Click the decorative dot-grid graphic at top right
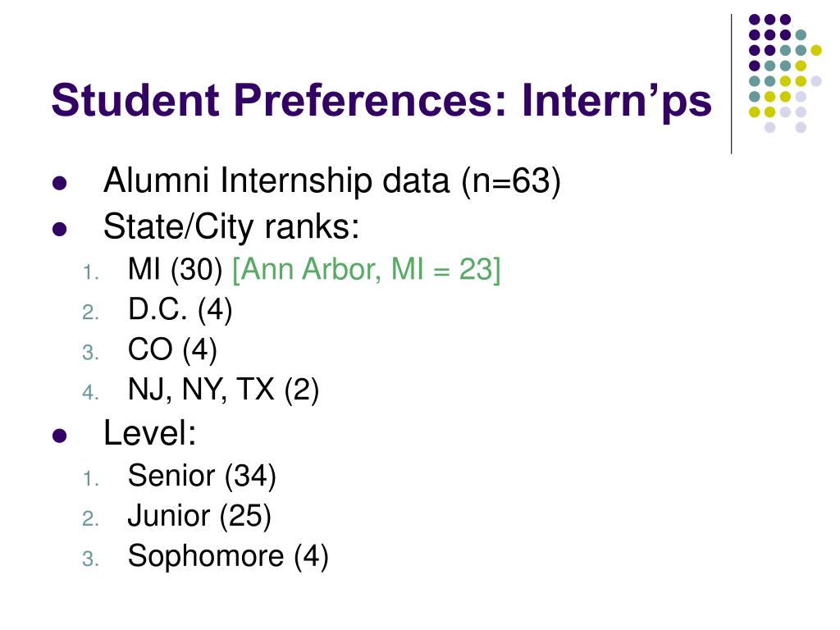Screen dimensions: 840x630 coord(785,73)
